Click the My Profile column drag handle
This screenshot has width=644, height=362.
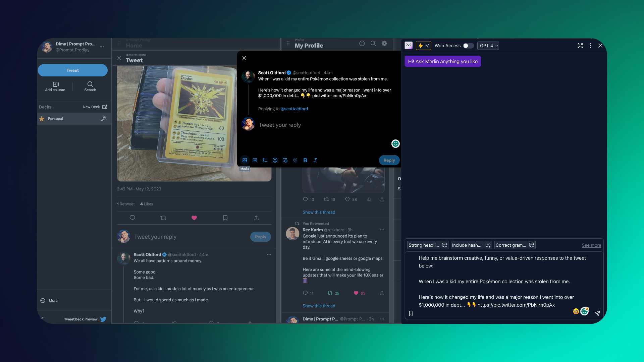[288, 43]
